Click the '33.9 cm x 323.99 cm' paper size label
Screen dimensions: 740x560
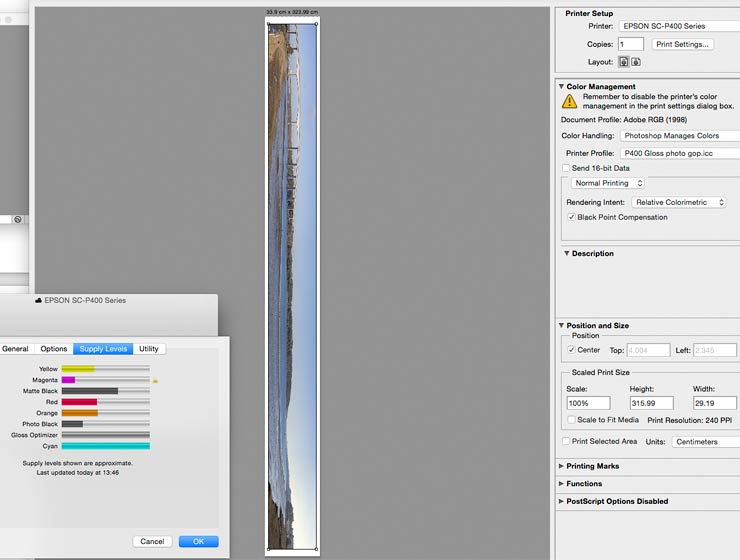pos(292,12)
